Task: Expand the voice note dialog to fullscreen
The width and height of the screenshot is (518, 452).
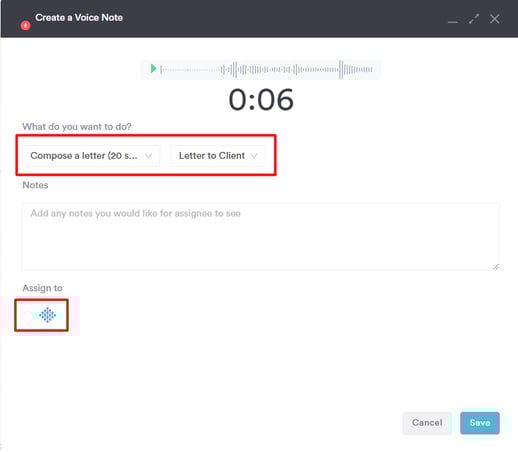Action: pyautogui.click(x=474, y=19)
